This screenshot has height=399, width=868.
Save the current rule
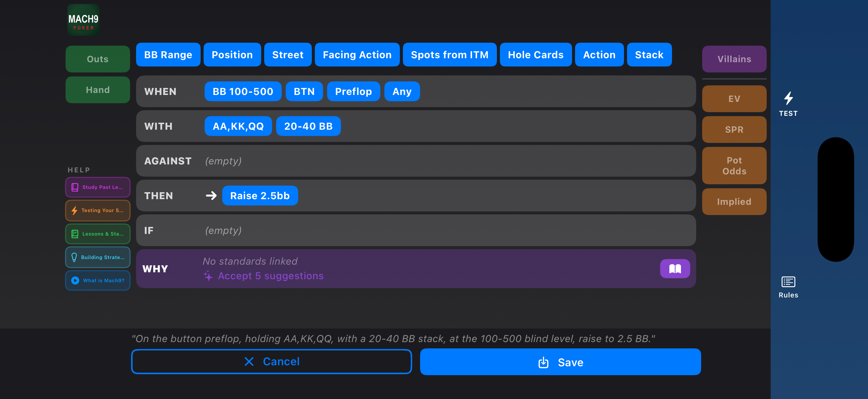pyautogui.click(x=560, y=362)
